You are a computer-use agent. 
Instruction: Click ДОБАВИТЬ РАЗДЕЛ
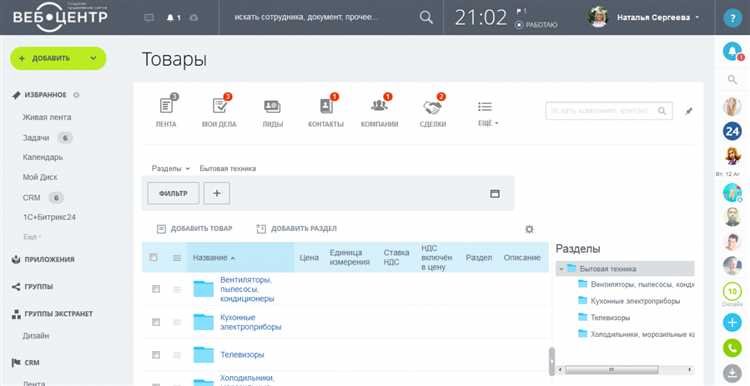point(297,229)
